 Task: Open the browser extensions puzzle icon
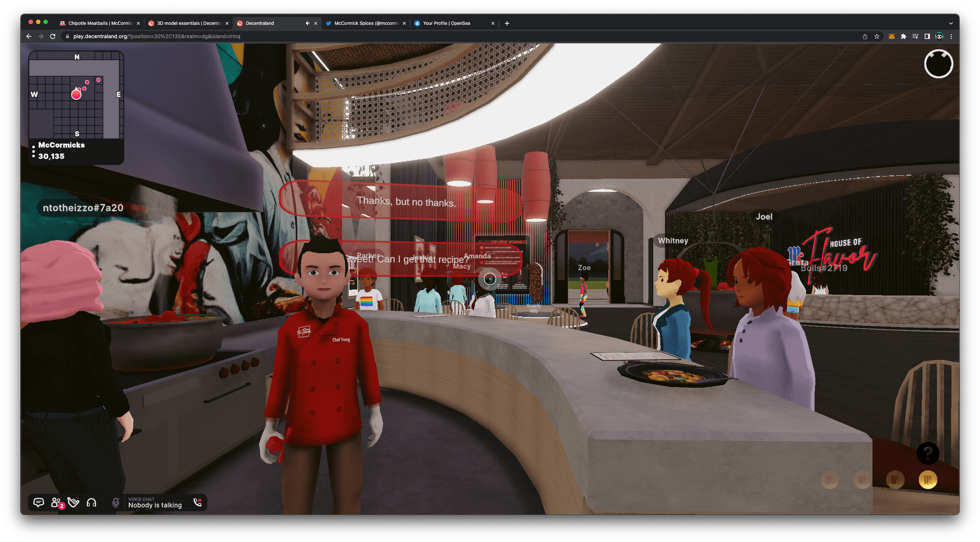[x=903, y=36]
